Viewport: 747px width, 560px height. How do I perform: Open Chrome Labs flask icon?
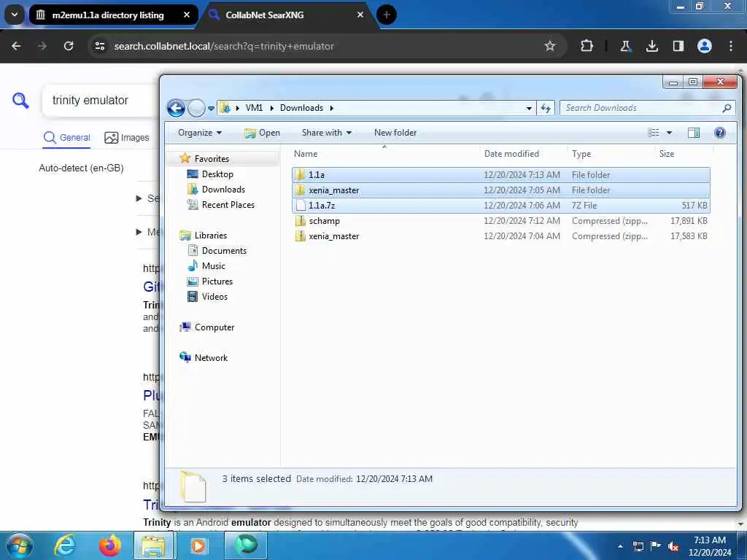625,46
